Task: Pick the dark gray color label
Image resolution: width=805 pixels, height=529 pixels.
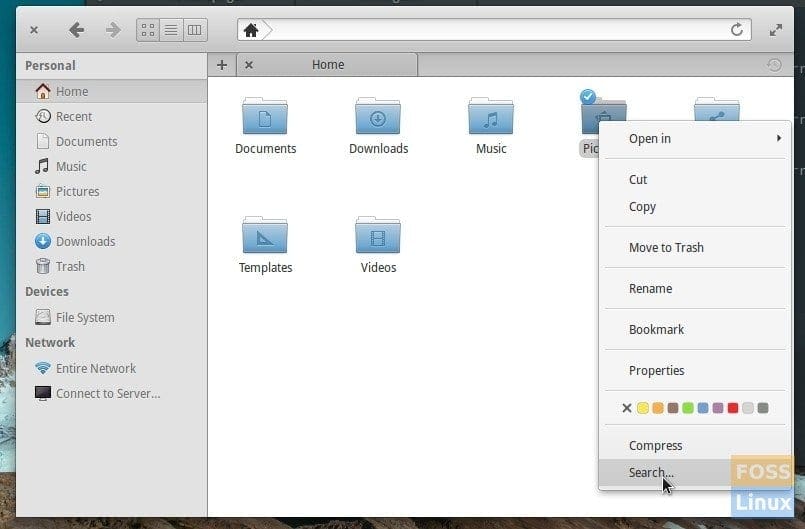Action: coord(763,408)
